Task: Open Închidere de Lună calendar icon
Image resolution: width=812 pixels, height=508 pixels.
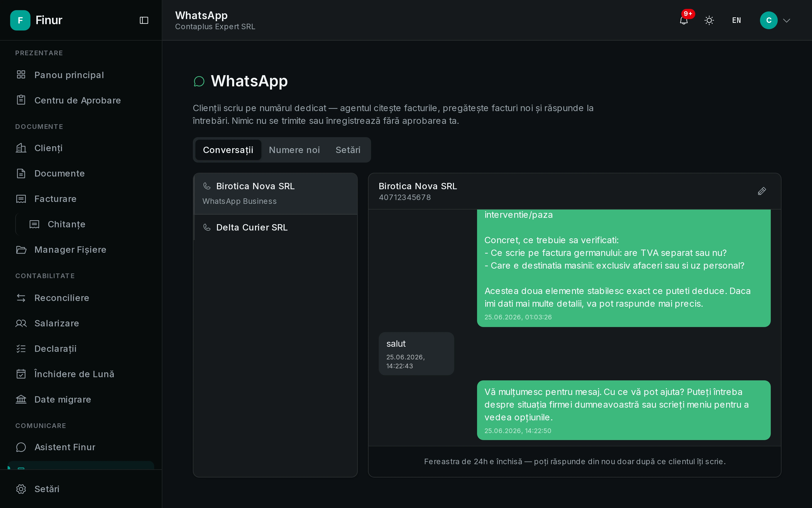Action: (x=21, y=374)
